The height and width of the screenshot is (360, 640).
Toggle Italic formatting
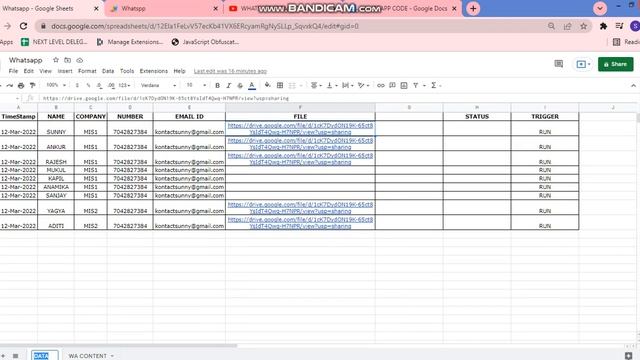pyautogui.click(x=229, y=85)
